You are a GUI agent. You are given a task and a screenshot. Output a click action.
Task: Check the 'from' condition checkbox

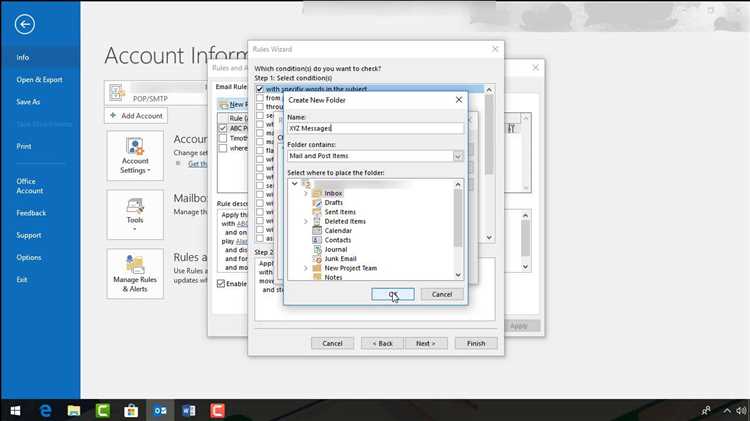pyautogui.click(x=260, y=98)
